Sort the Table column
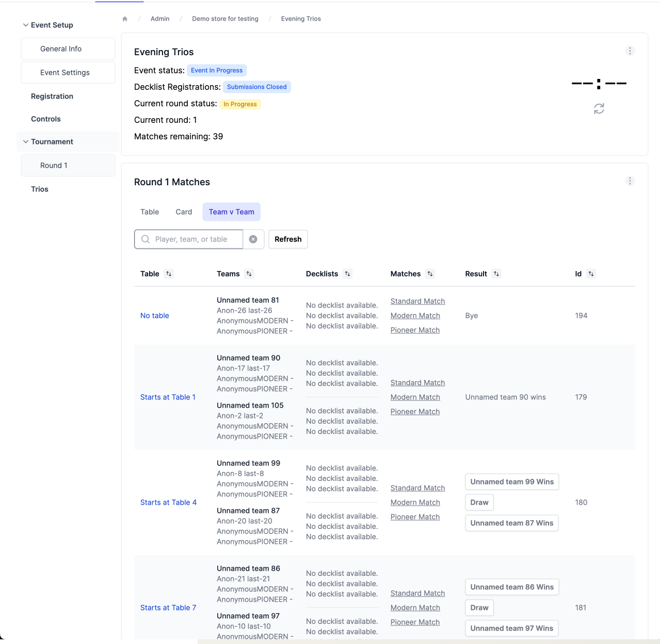The width and height of the screenshot is (660, 644). tap(169, 274)
